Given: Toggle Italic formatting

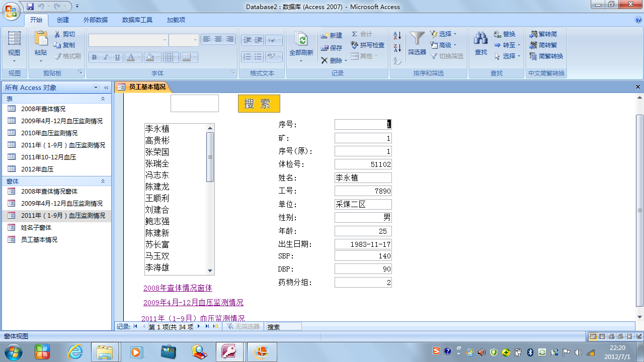Looking at the screenshot, I should pyautogui.click(x=106, y=57).
